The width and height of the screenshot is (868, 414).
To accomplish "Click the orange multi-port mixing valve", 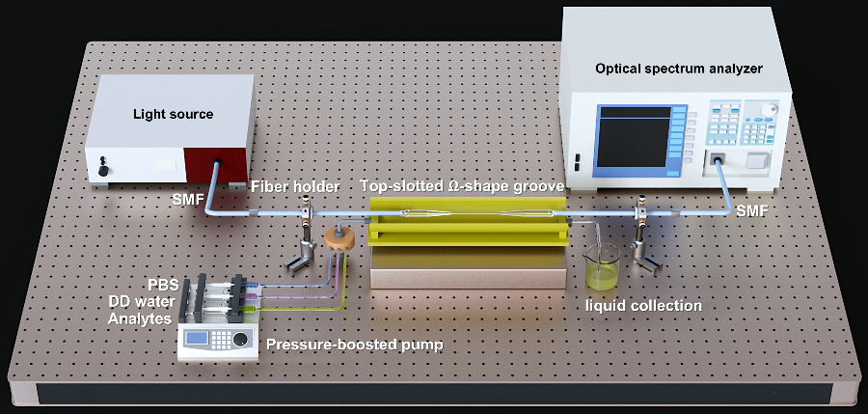I will (339, 236).
